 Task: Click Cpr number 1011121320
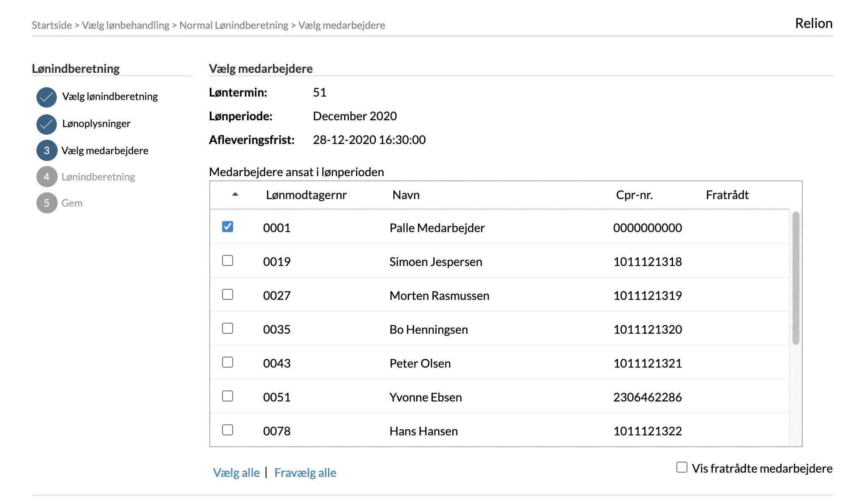(x=648, y=329)
